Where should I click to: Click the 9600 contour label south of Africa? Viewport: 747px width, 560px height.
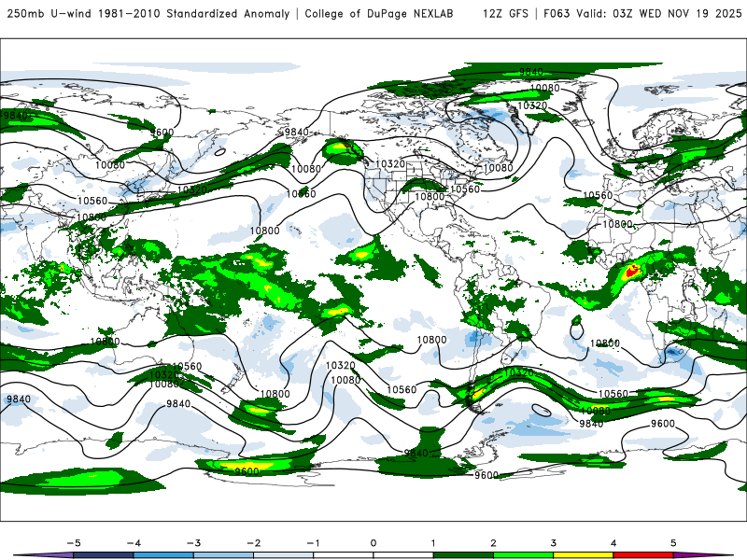[x=663, y=424]
